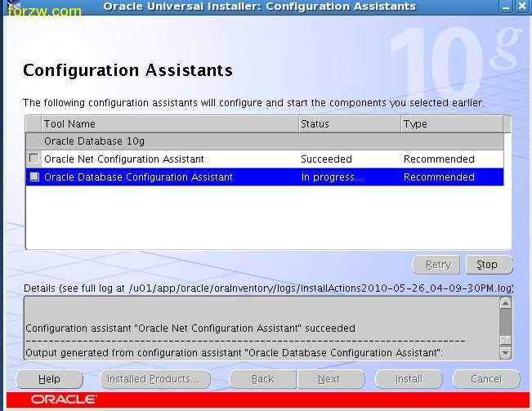
Task: Cancel the installation
Action: (485, 379)
